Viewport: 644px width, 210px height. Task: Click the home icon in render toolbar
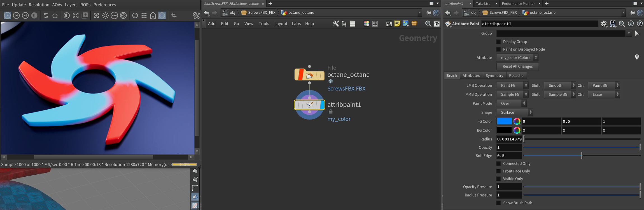[x=153, y=15]
